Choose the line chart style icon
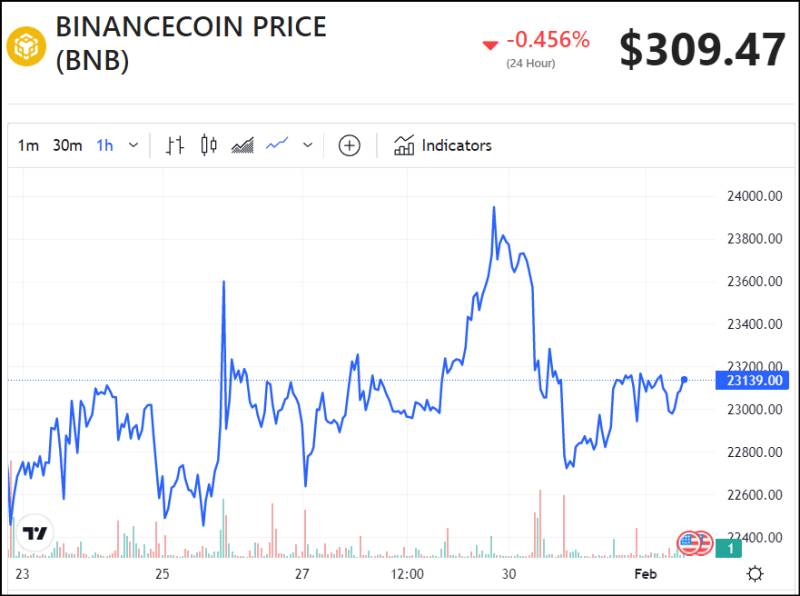Viewport: 800px width, 596px height. 277,143
